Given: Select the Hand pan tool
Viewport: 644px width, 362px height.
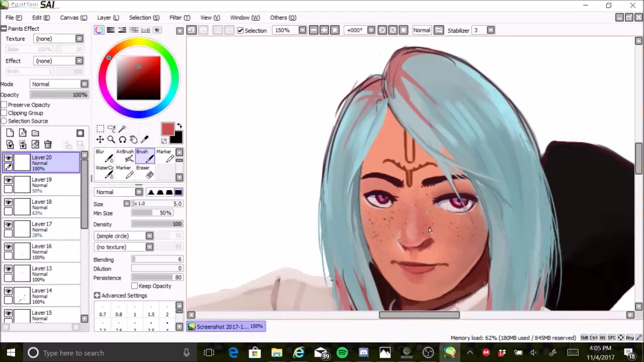Looking at the screenshot, I should 133,140.
